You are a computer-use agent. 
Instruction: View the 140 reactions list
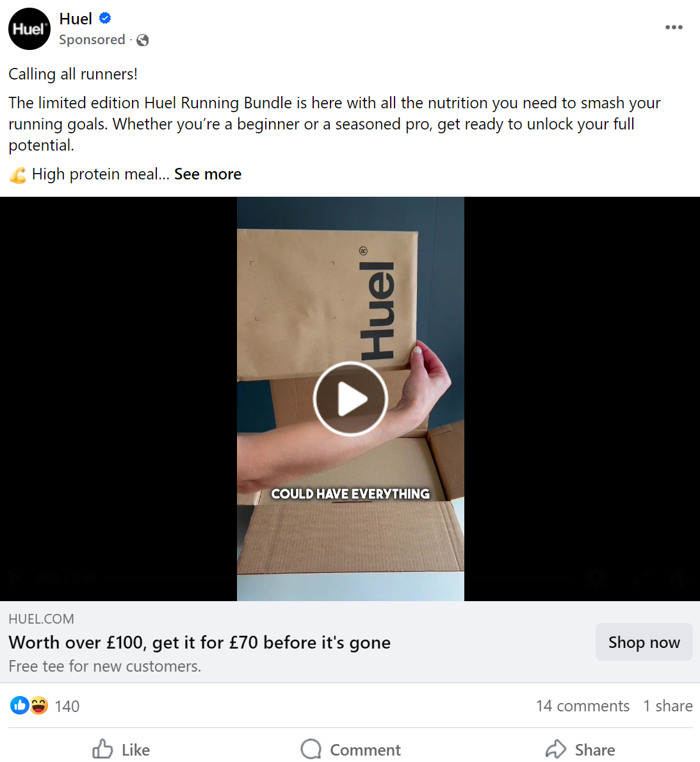(x=67, y=706)
